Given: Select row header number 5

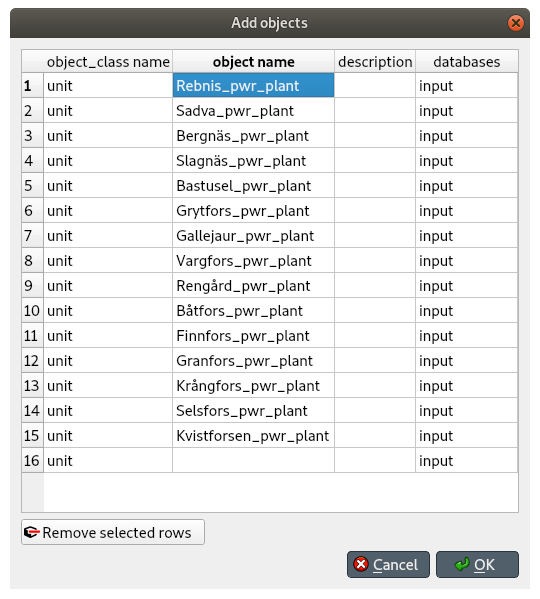Looking at the screenshot, I should (32, 186).
